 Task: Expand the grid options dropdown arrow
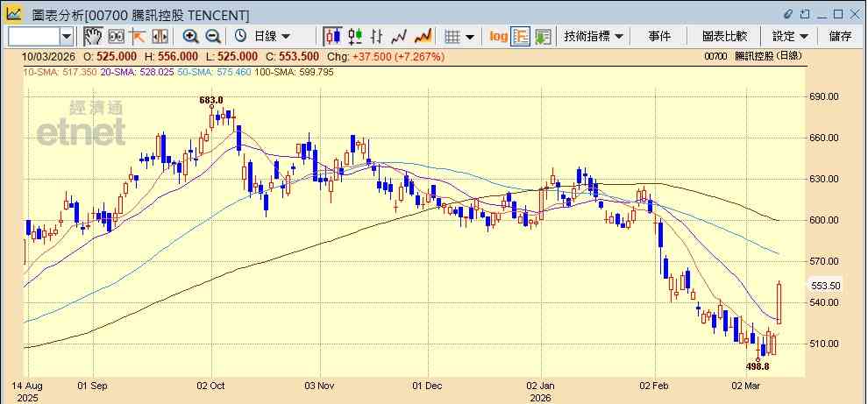[470, 37]
